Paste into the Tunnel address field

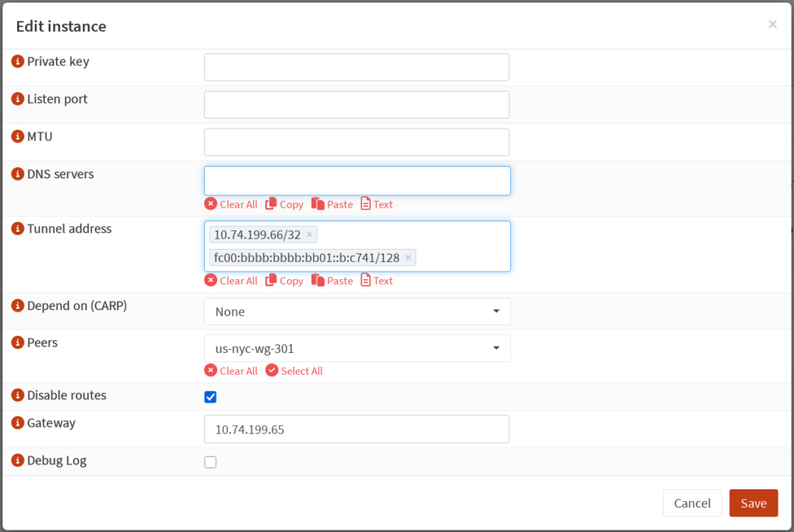(x=332, y=281)
